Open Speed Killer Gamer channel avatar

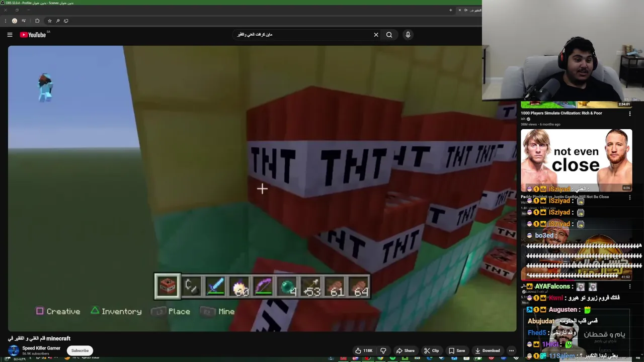pos(14,350)
